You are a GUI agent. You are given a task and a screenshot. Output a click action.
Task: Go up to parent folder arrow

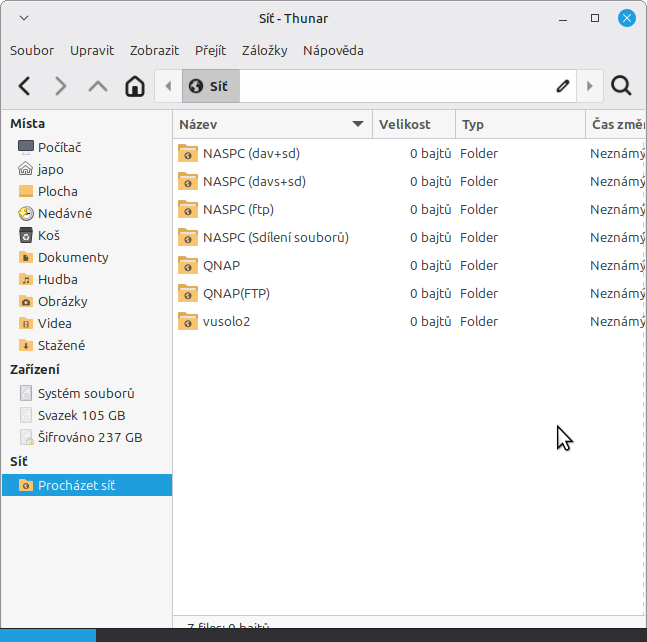tap(98, 86)
